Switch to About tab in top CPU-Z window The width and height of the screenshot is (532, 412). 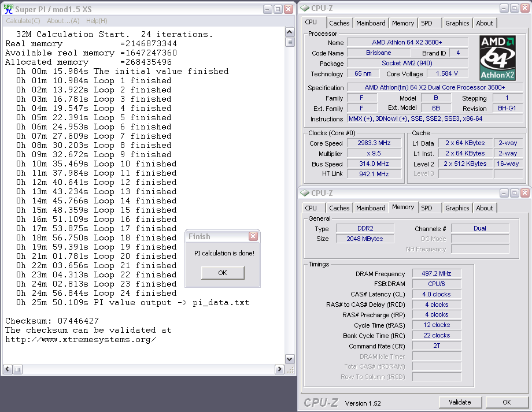pyautogui.click(x=484, y=23)
